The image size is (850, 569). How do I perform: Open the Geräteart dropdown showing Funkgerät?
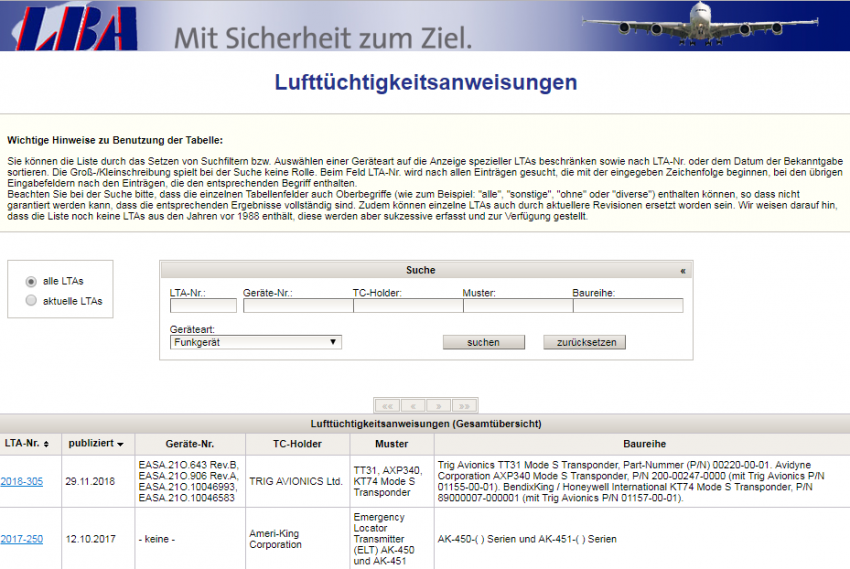click(x=256, y=342)
